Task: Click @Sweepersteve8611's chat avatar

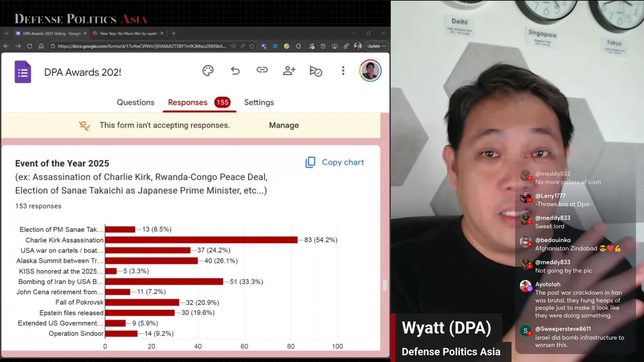Action: coord(526,330)
